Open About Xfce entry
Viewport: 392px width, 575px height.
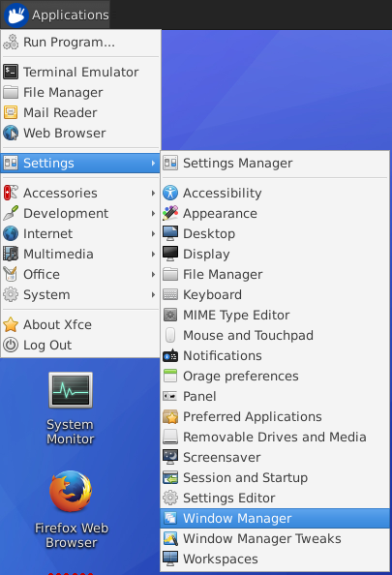click(x=80, y=324)
